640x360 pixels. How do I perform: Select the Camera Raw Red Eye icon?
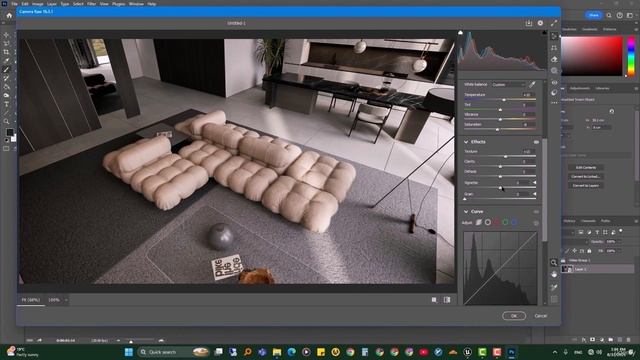pos(554,82)
